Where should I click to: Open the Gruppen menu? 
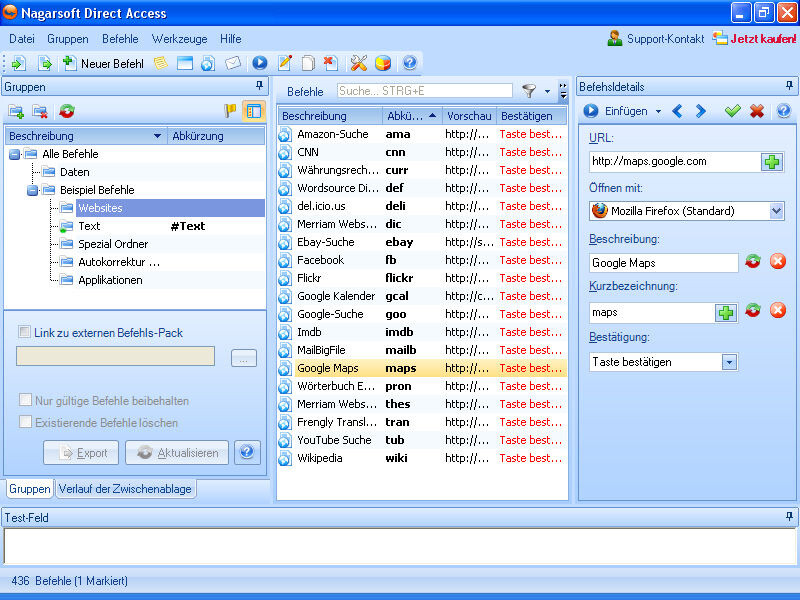(x=68, y=39)
